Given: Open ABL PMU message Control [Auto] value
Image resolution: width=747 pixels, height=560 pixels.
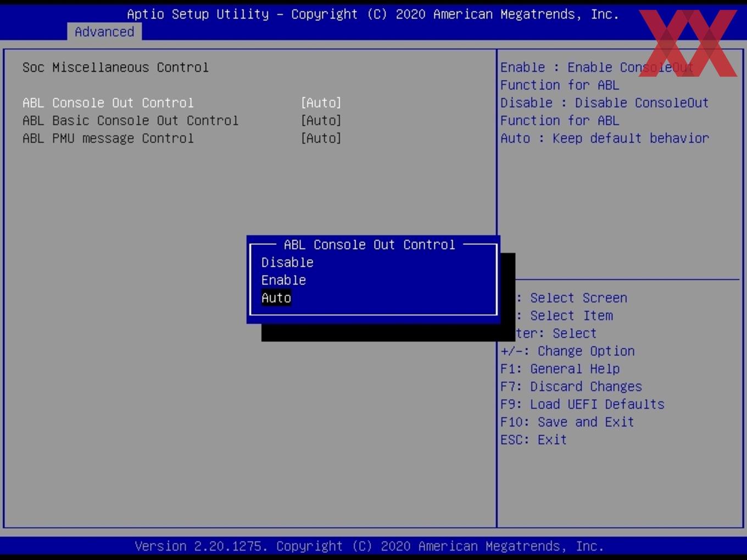Looking at the screenshot, I should [x=321, y=138].
